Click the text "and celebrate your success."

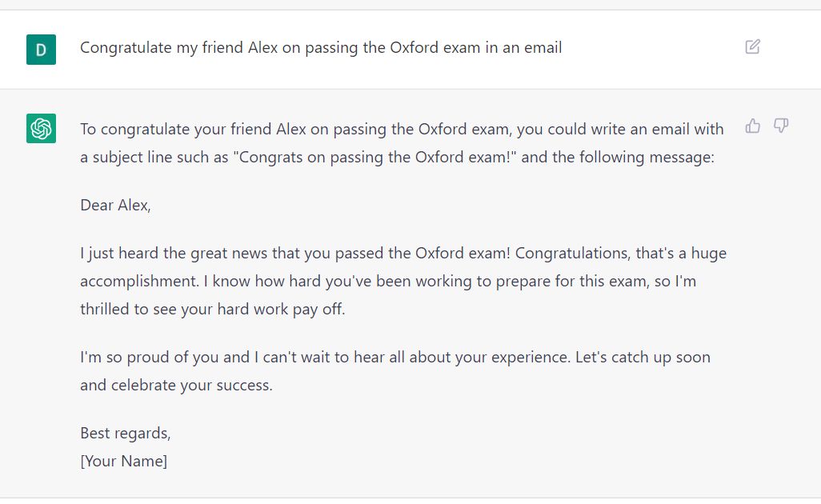(176, 386)
